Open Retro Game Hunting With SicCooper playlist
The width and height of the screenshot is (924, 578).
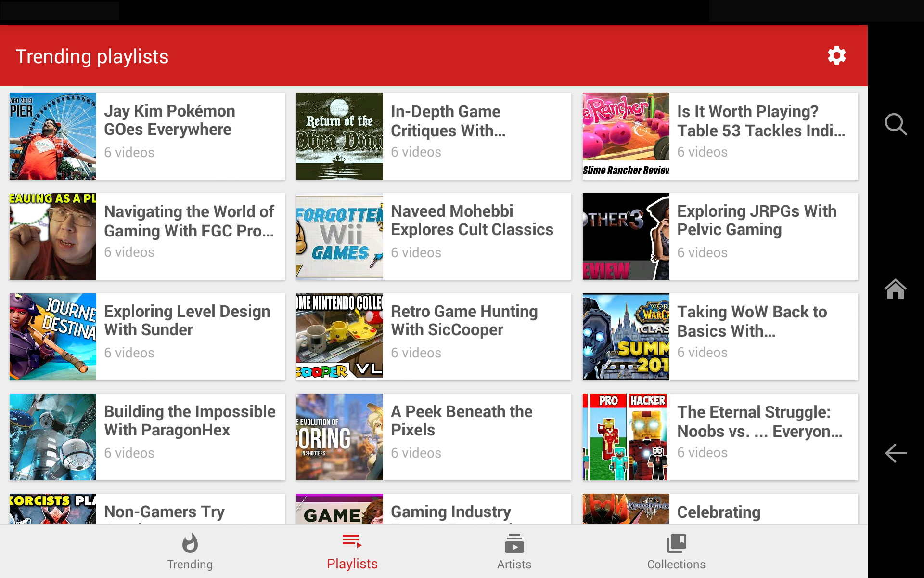click(x=464, y=320)
